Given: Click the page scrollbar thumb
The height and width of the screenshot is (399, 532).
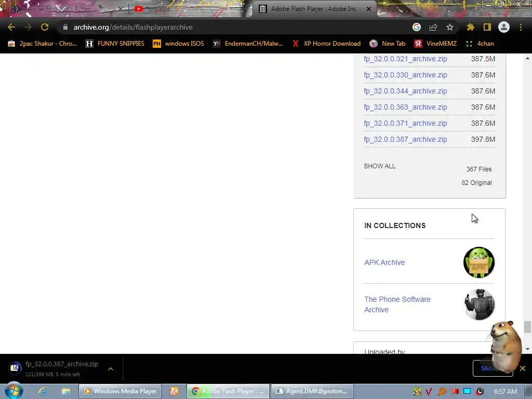Looking at the screenshot, I should tap(527, 327).
